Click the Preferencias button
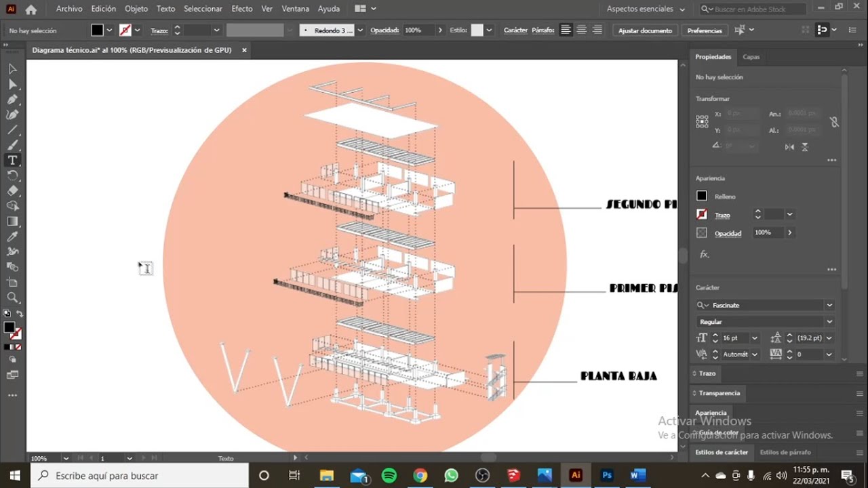This screenshot has width=868, height=488. (x=705, y=30)
